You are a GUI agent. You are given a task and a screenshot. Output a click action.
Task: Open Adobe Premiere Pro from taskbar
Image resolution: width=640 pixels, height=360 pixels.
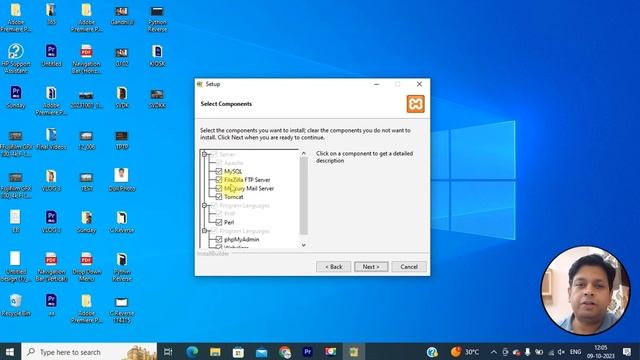point(308,351)
